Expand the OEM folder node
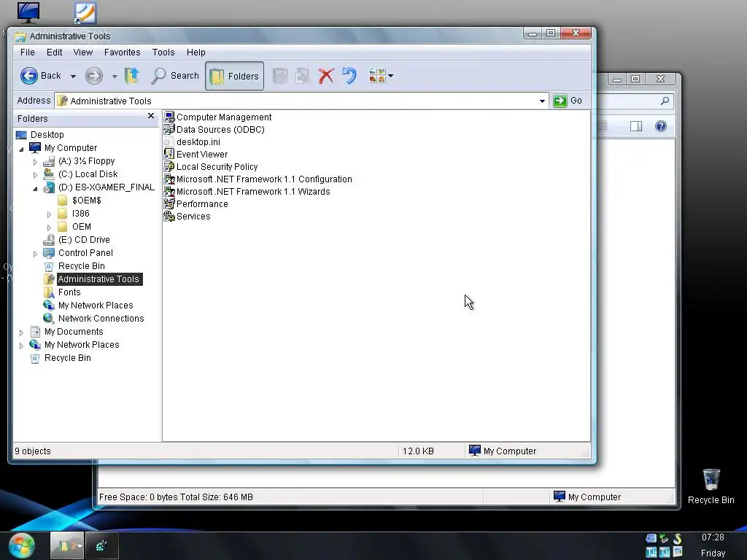Image resolution: width=747 pixels, height=560 pixels. point(49,227)
